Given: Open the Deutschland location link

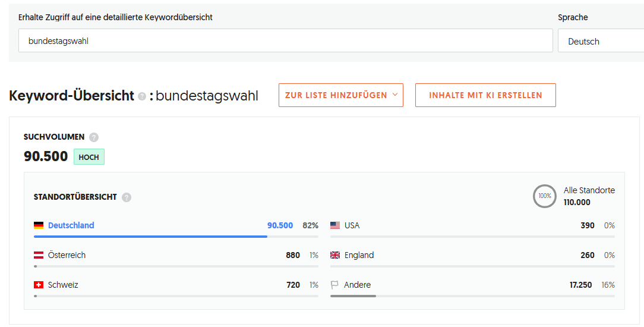Looking at the screenshot, I should pos(71,226).
